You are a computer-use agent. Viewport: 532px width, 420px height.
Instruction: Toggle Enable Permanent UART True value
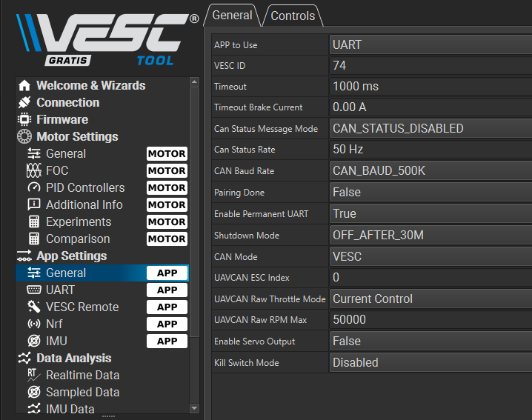coord(431,214)
